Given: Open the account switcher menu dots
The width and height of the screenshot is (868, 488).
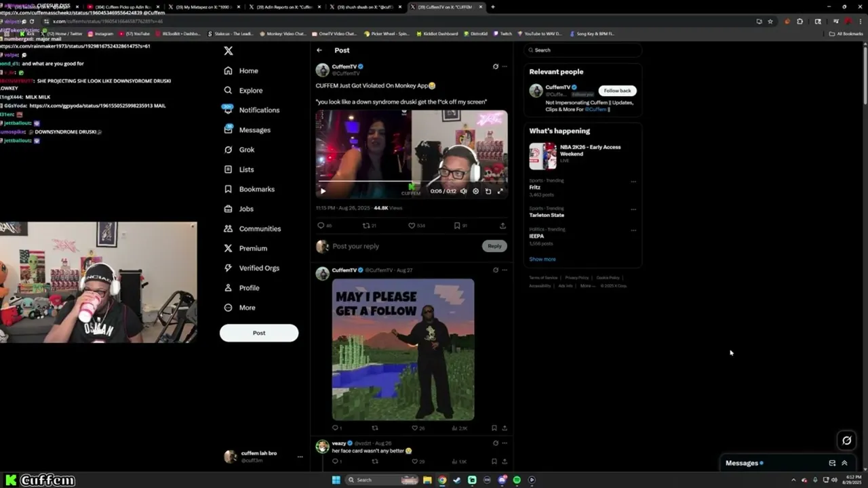Looking at the screenshot, I should pos(300,457).
